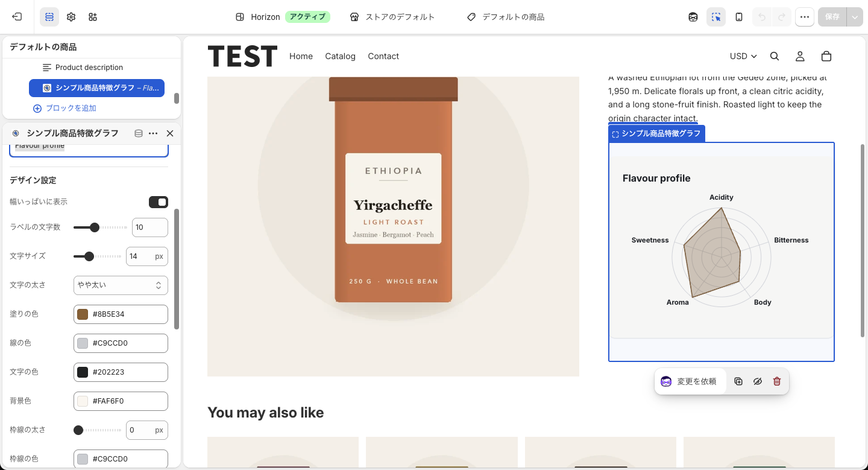Click the TEST store logo

(242, 56)
